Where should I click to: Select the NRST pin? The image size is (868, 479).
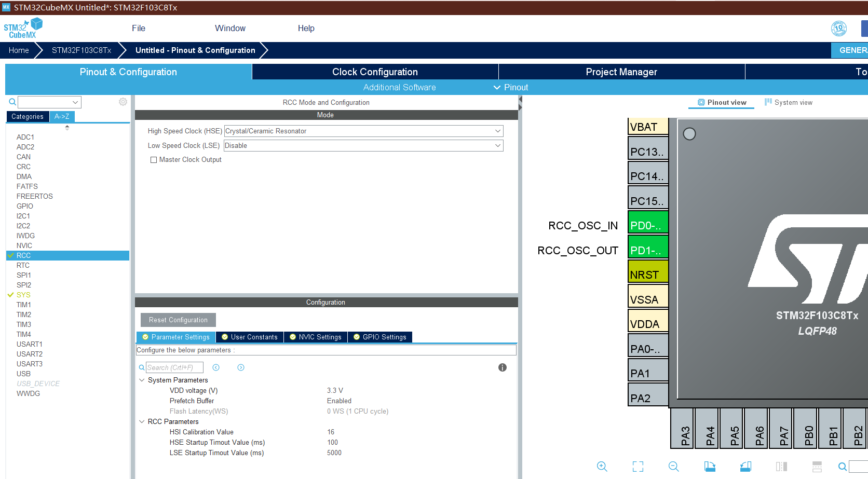[648, 272]
